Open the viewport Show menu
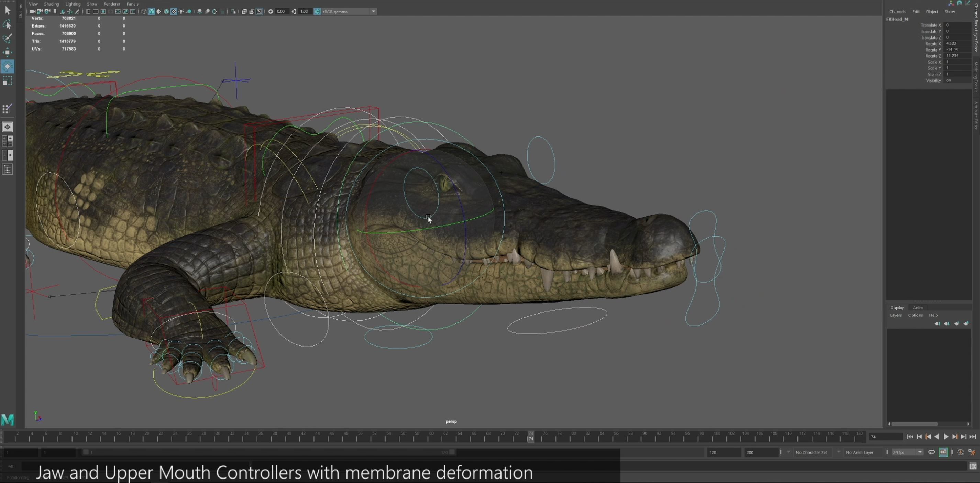The image size is (980, 483). [x=92, y=4]
